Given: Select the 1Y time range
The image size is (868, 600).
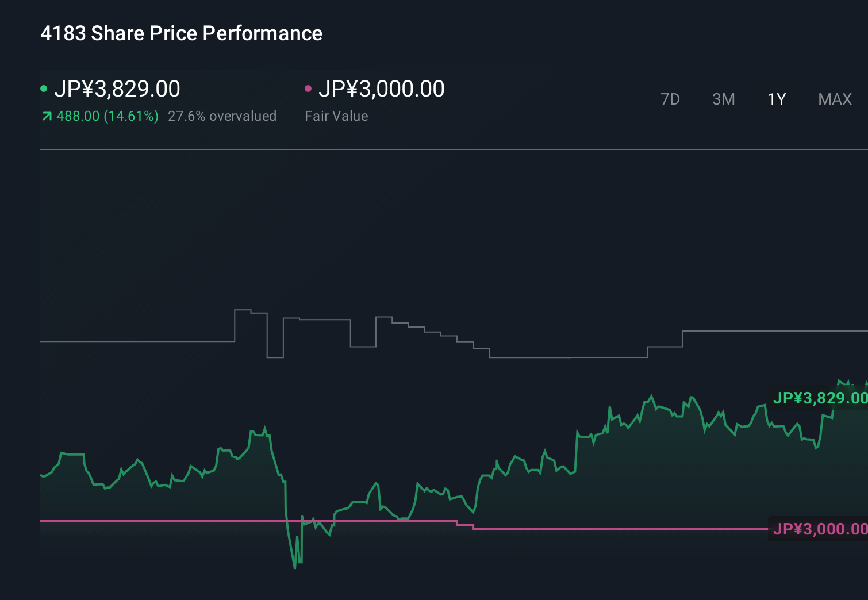Looking at the screenshot, I should coord(776,99).
